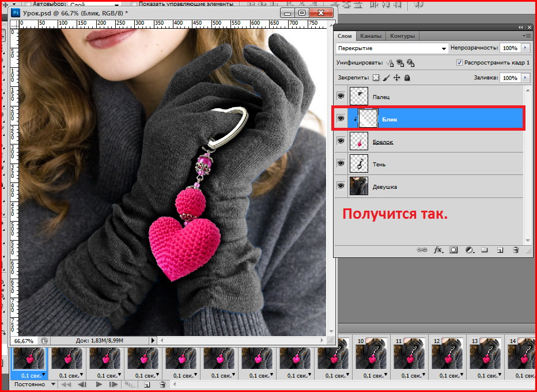Create a new layer in Layers panel
This screenshot has height=392, width=537.
500,250
